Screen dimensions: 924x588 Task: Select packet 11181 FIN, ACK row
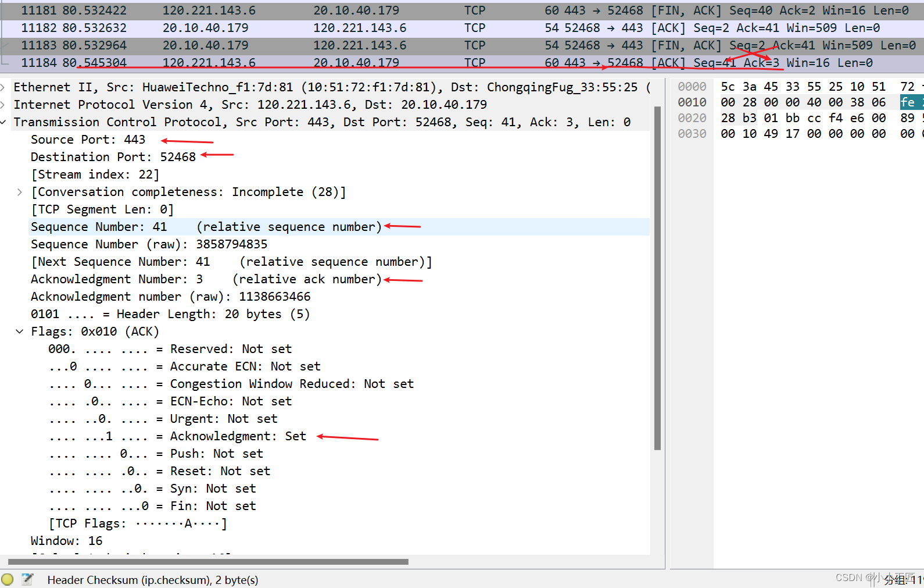462,10
